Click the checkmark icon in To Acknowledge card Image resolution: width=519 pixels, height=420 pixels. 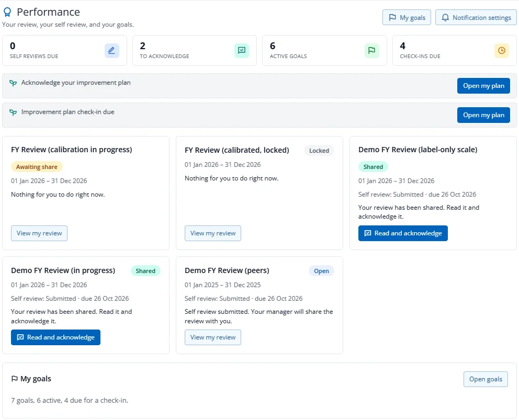[x=242, y=51]
